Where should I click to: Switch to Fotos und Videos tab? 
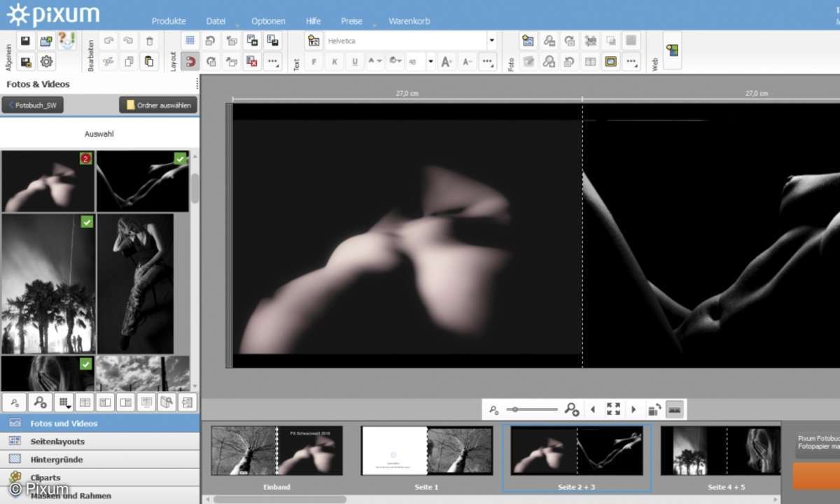pyautogui.click(x=100, y=423)
